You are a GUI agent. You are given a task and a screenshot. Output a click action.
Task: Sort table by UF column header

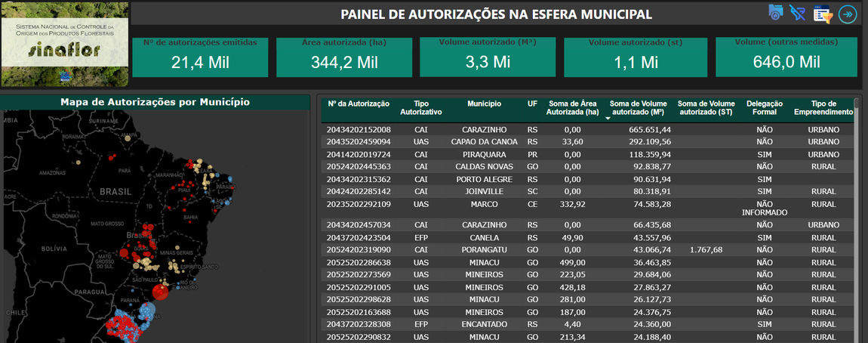[x=532, y=104]
